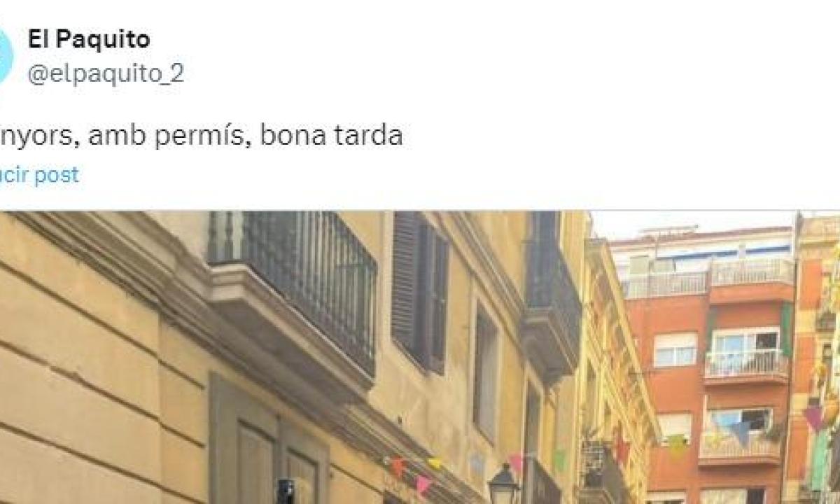Click the grey wooden door in photo
Image resolution: width=840 pixels, height=504 pixels.
pos(268,441)
